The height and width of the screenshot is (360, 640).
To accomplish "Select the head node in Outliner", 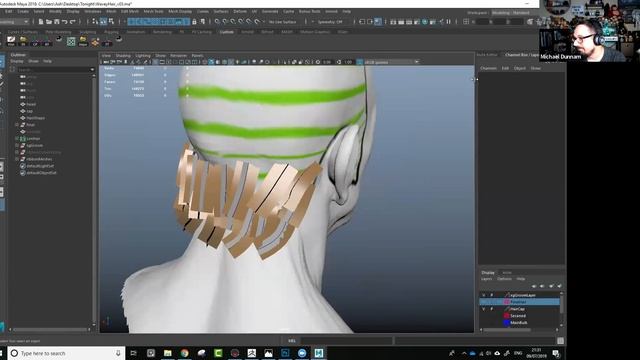I will (x=31, y=104).
